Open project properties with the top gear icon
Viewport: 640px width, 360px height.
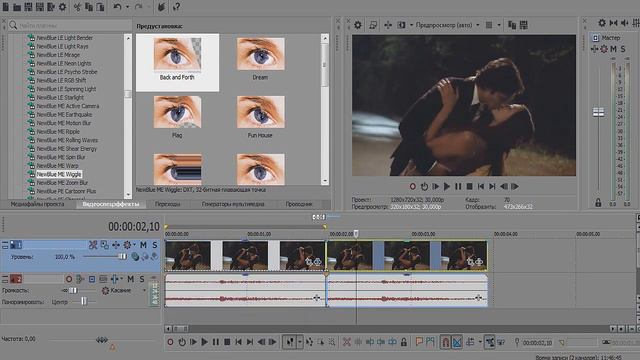click(x=62, y=7)
